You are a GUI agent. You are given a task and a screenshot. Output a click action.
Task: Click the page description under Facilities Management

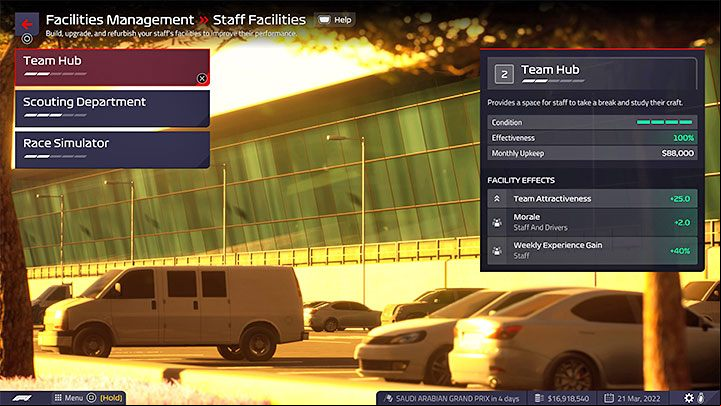pos(171,34)
